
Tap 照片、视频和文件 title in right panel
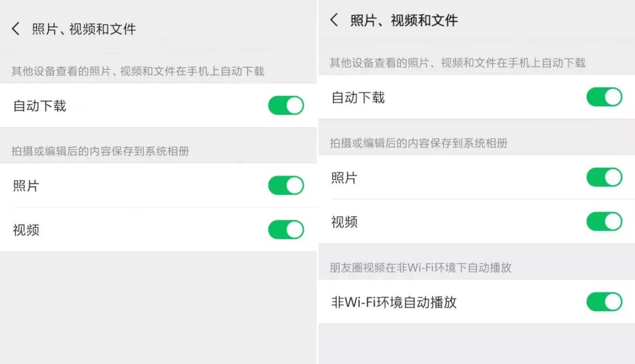404,21
